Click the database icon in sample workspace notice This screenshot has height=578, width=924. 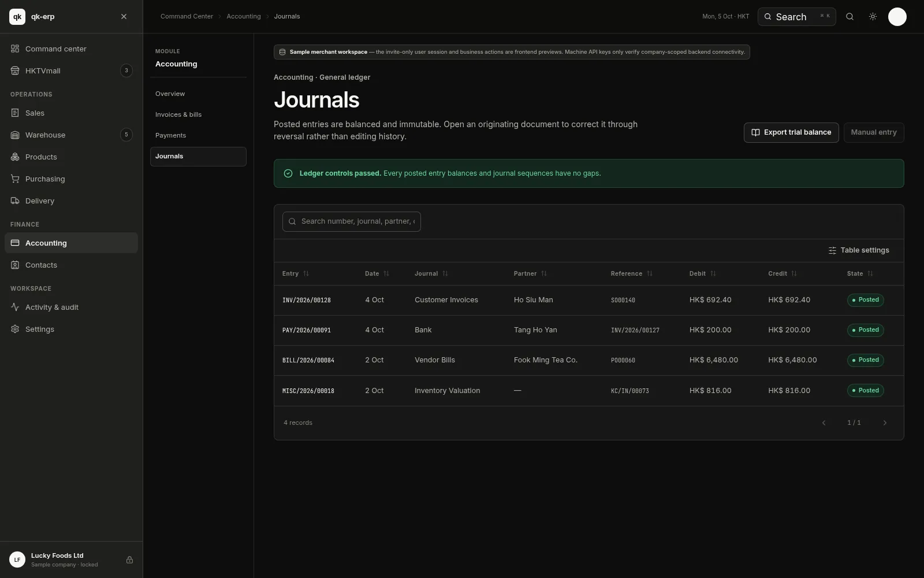pyautogui.click(x=282, y=52)
